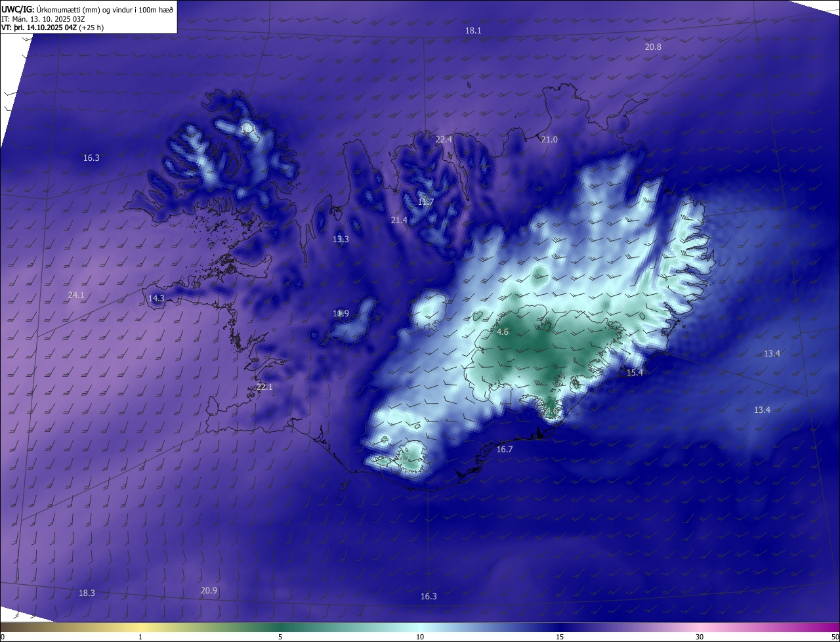Click the 14.3 value label
Screen dimensions: 840x642
(x=156, y=299)
